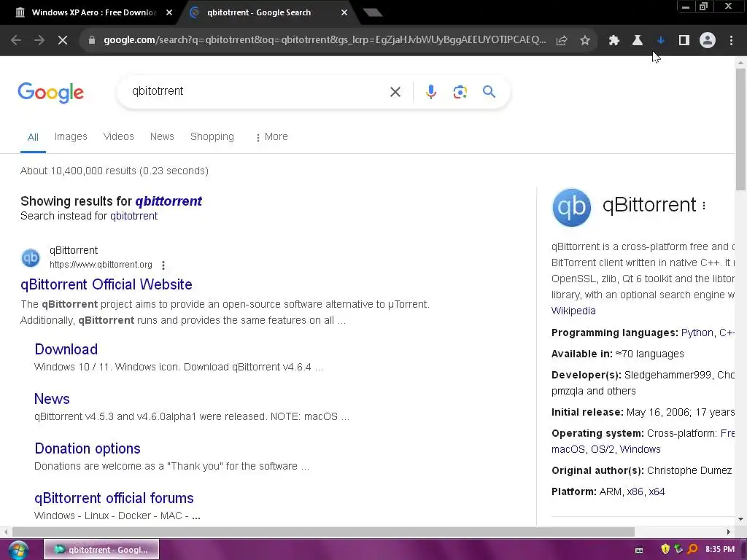Open the Donation options sitelink
The width and height of the screenshot is (747, 560).
click(x=88, y=448)
